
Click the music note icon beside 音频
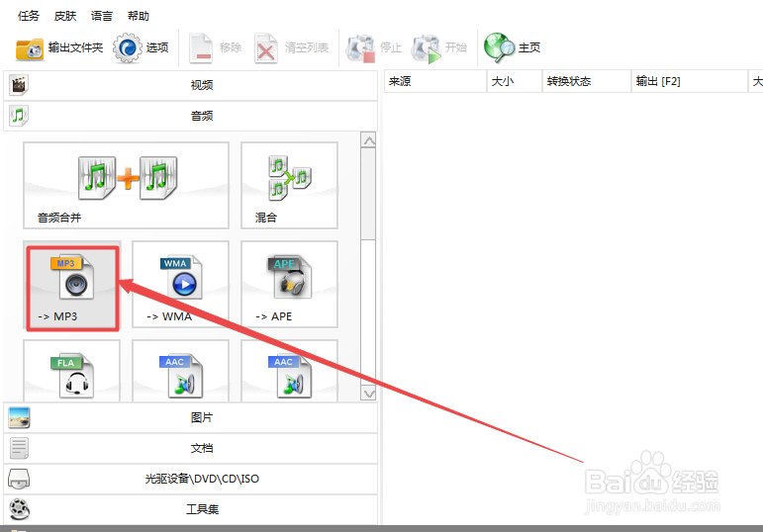pos(19,116)
